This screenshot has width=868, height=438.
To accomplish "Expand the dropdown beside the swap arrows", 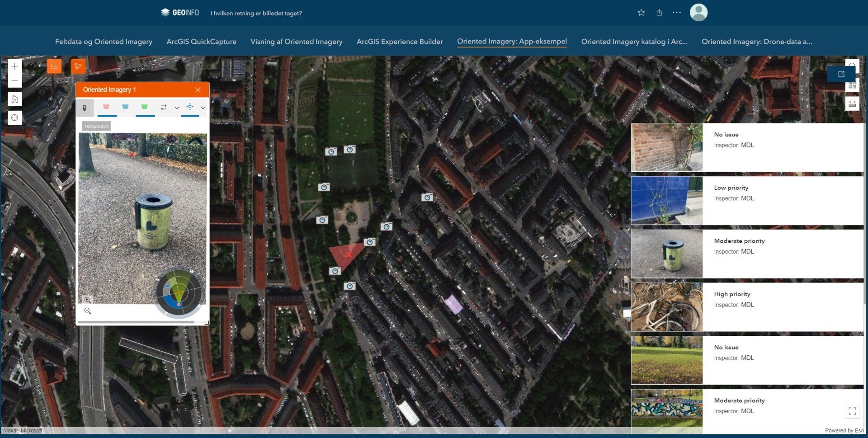I will click(x=177, y=108).
